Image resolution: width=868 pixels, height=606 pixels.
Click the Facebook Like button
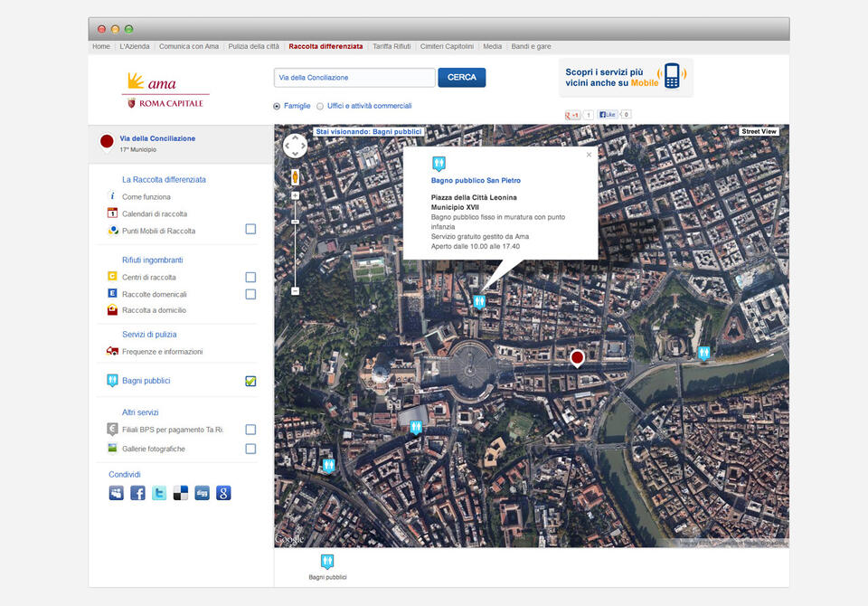[x=608, y=115]
